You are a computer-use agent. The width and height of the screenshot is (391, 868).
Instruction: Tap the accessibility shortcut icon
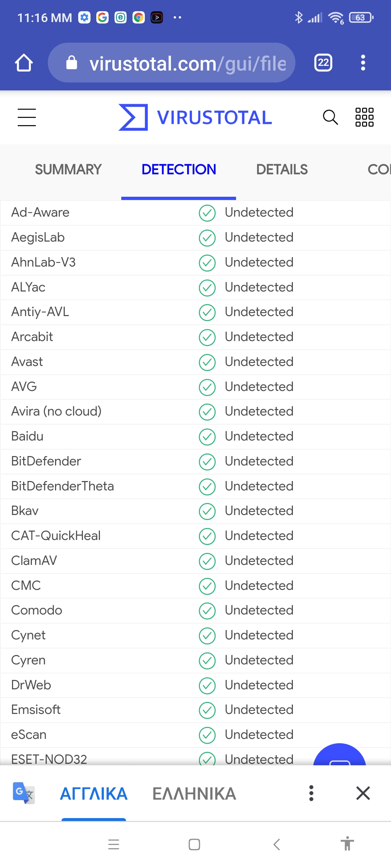click(347, 844)
